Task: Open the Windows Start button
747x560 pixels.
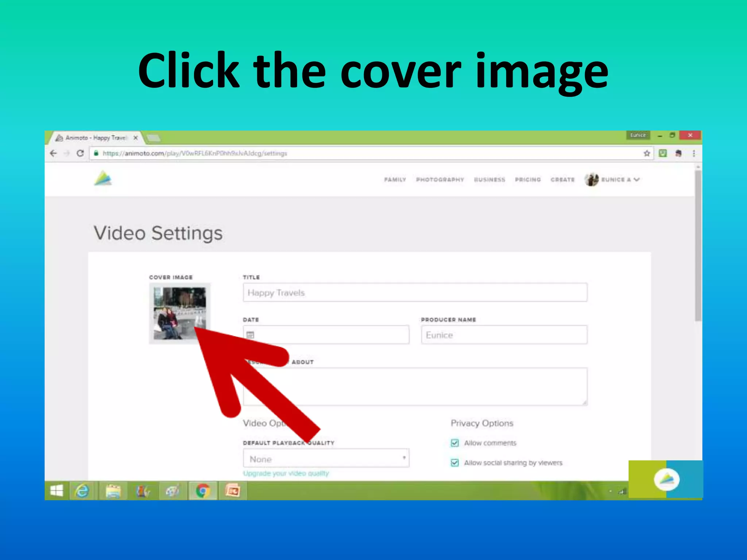Action: (57, 491)
